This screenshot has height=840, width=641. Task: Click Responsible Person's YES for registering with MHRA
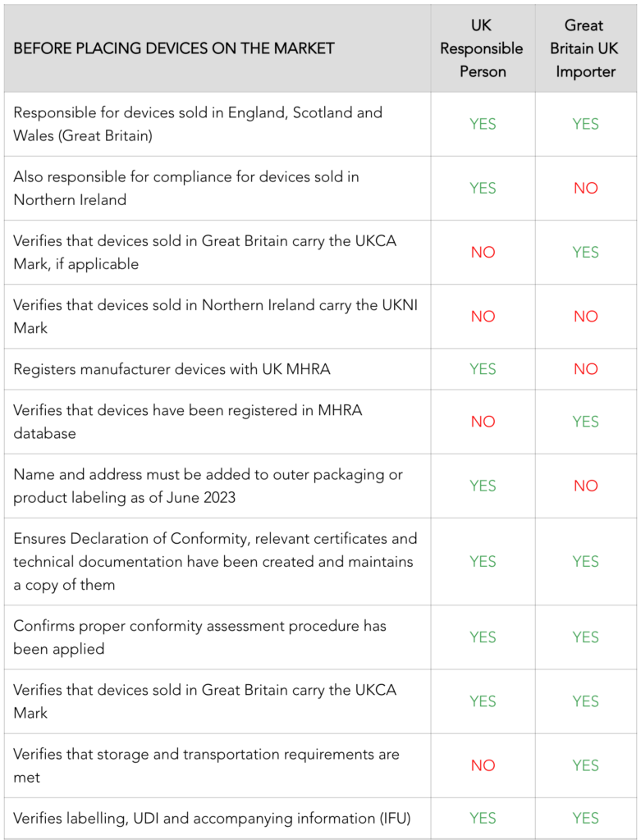click(x=483, y=368)
